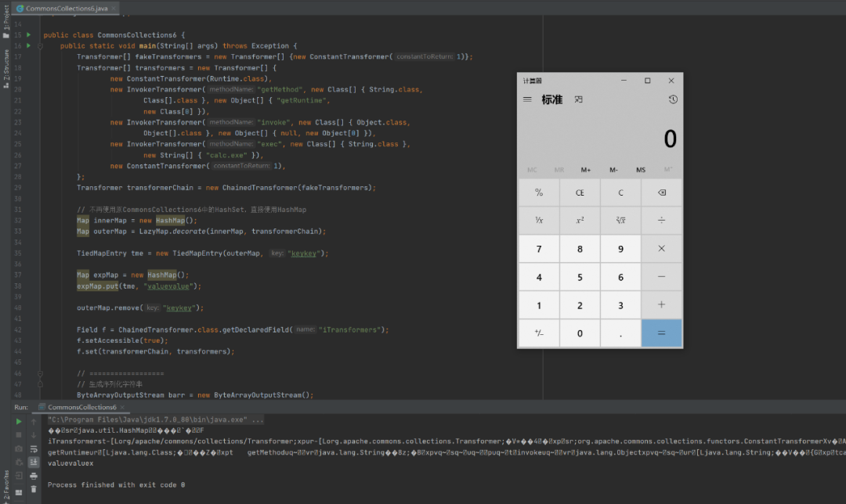
Task: Click digit 3 on Calculator
Action: 620,305
